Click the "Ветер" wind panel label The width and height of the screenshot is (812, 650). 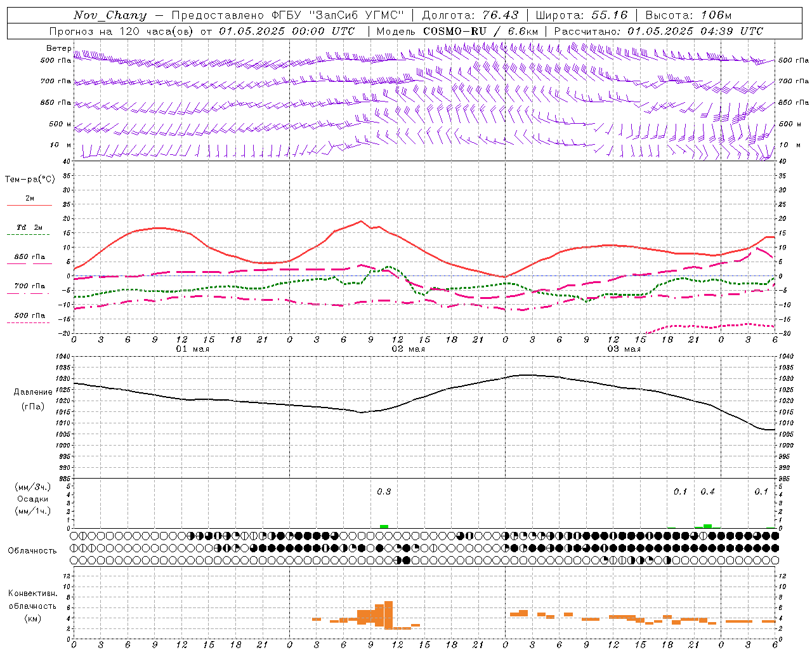pos(58,48)
